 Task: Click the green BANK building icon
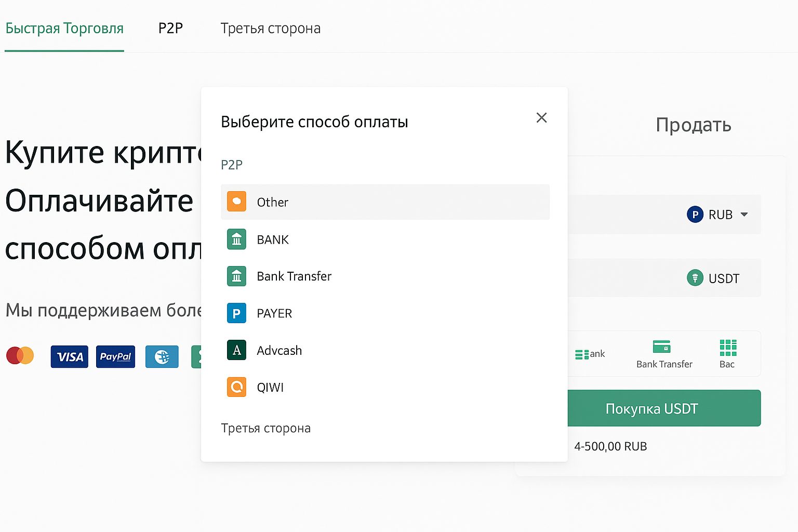236,240
